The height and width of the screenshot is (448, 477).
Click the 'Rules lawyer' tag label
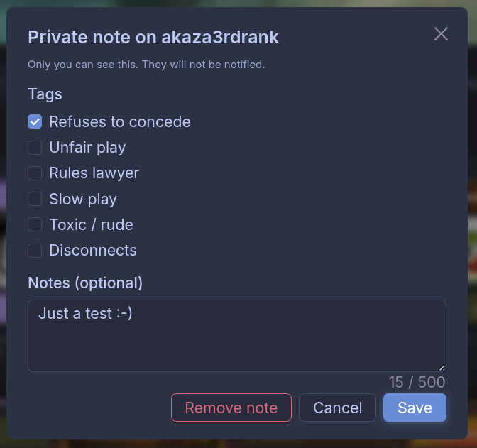94,173
